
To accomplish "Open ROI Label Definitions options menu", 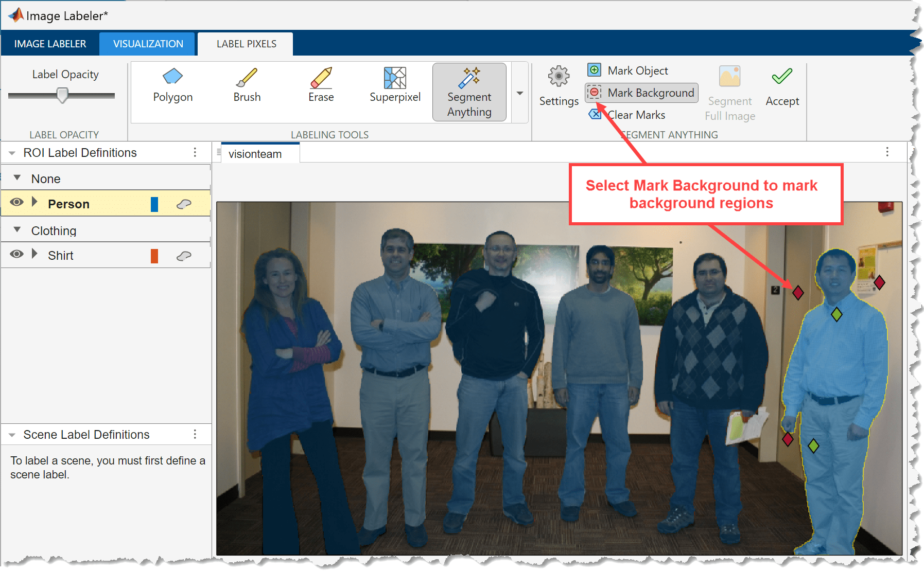I will [x=195, y=152].
